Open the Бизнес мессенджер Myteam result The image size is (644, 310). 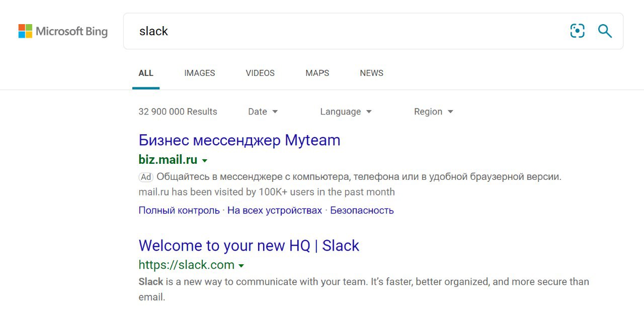pyautogui.click(x=239, y=140)
